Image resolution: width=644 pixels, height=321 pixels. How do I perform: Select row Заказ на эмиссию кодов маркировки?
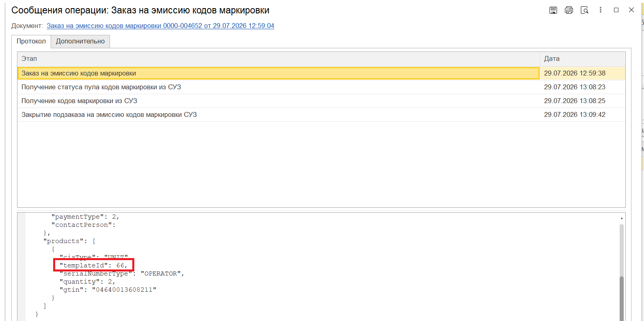click(278, 73)
